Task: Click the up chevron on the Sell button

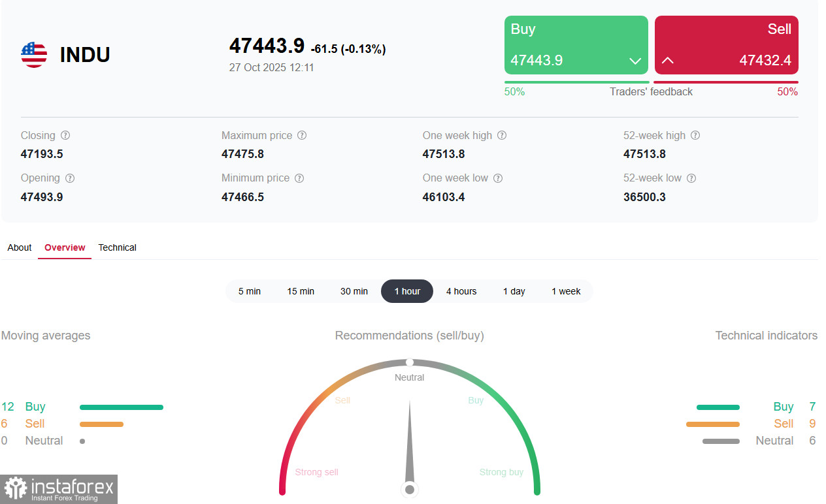Action: [667, 60]
